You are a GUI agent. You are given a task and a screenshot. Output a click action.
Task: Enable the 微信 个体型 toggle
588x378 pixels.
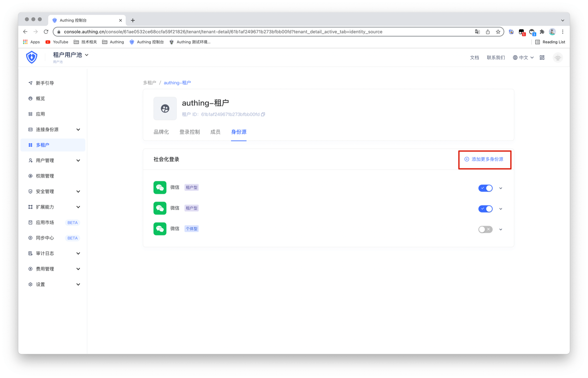click(x=485, y=229)
